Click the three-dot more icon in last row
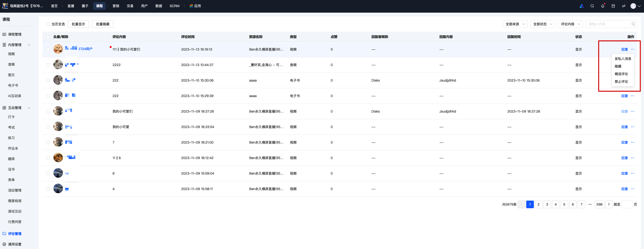Screen dimensions: 644x249 (x=632, y=189)
